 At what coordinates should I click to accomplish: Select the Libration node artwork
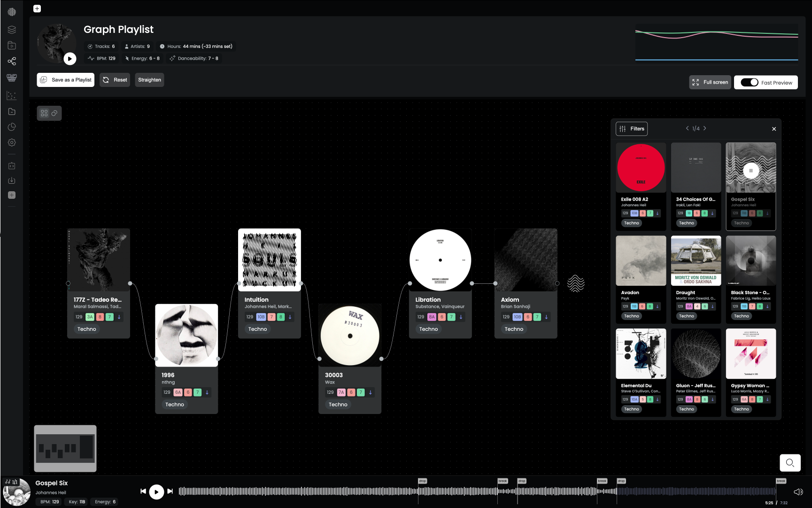(x=440, y=260)
